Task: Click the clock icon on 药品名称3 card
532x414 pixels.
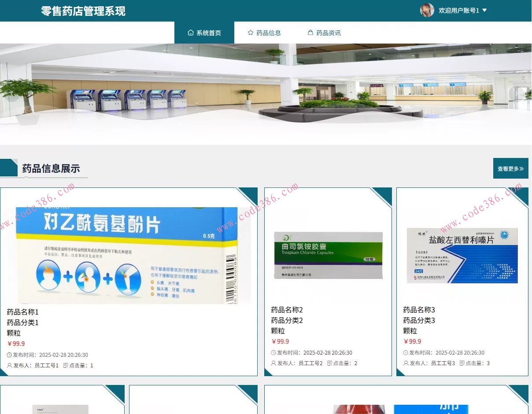Action: coord(406,352)
